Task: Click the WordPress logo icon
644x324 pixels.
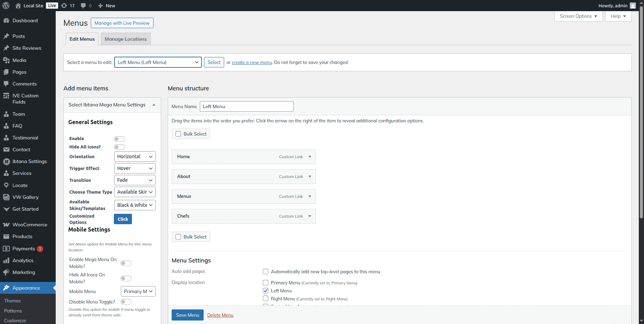Action: (x=6, y=6)
